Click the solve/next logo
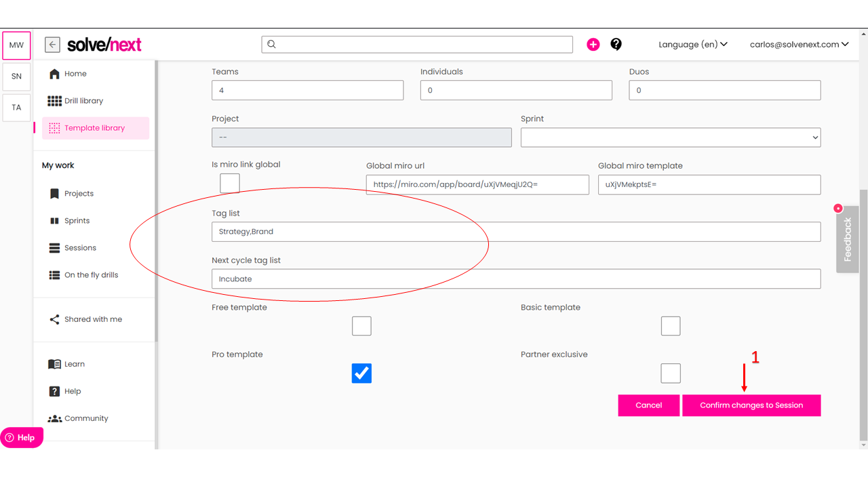The image size is (868, 488). click(104, 45)
